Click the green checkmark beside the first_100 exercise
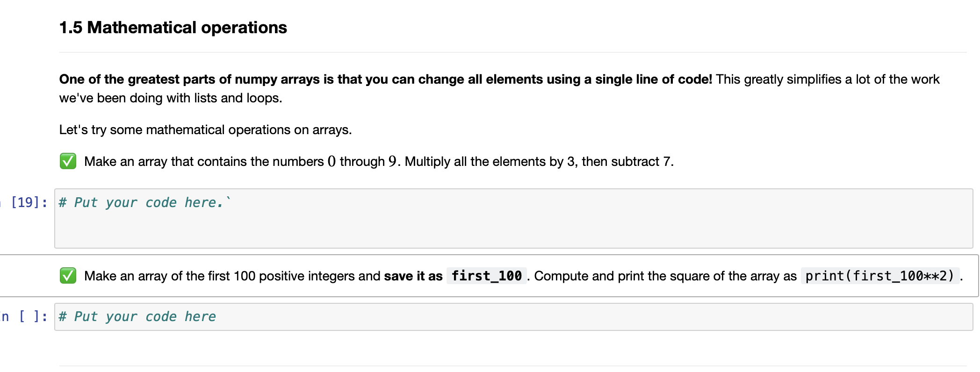The width and height of the screenshot is (980, 372). 68,276
